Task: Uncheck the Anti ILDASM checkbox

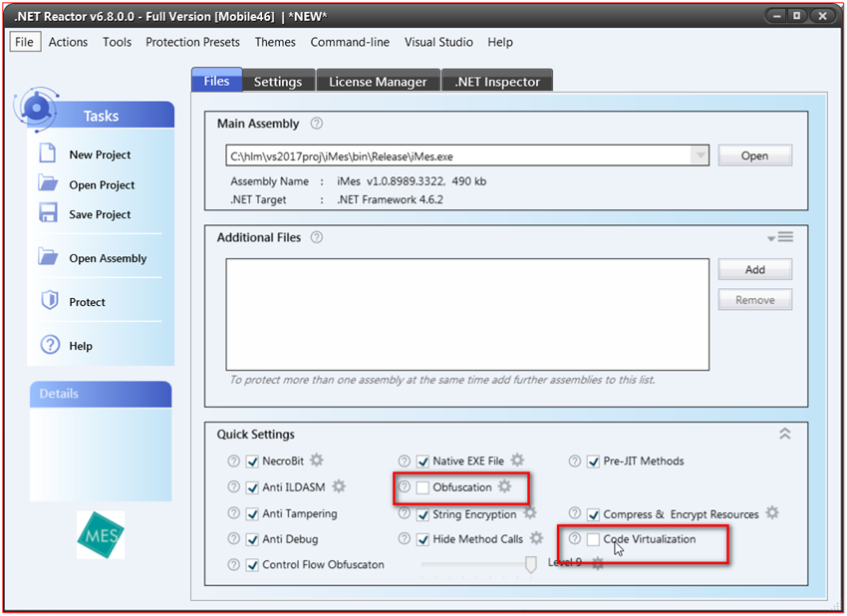Action: pos(252,487)
